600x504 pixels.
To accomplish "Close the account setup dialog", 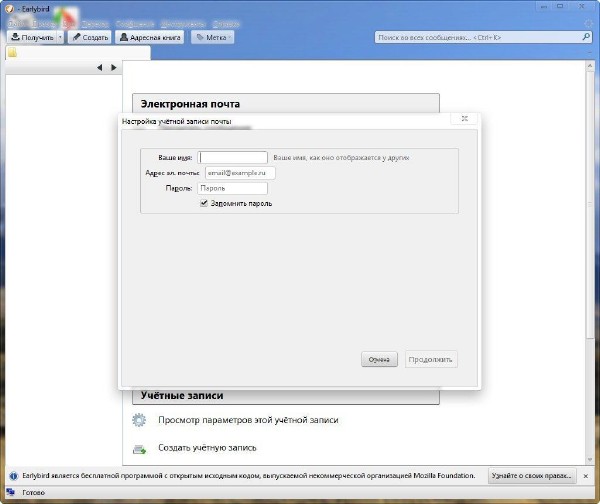I will click(x=463, y=119).
